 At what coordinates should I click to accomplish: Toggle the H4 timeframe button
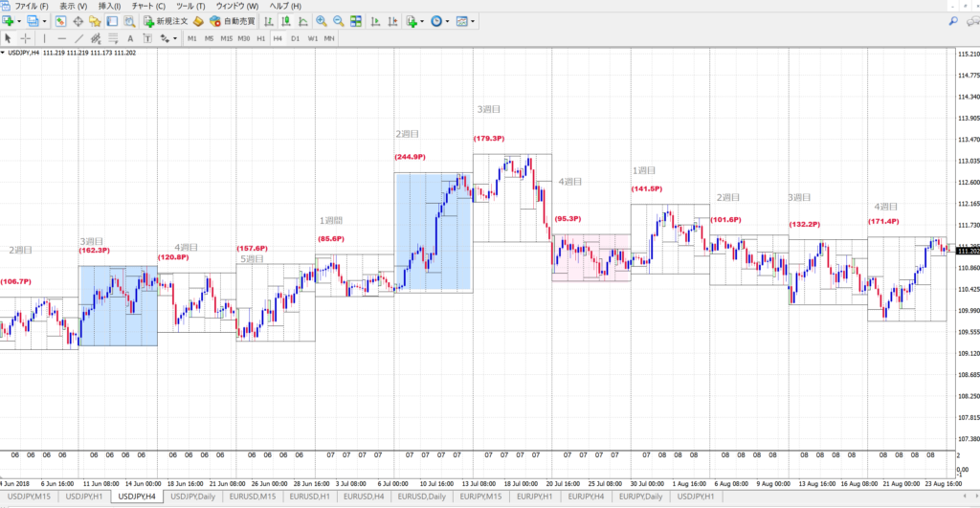pos(278,38)
